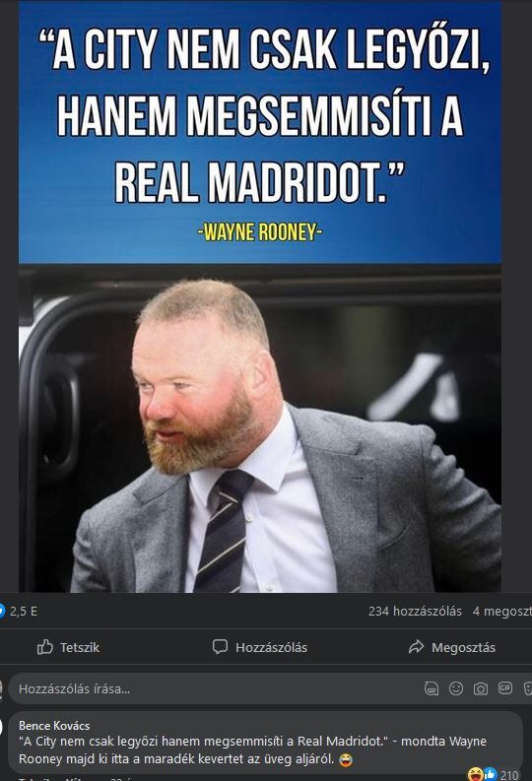Click the Megosztás button label
The image size is (532, 781).
point(463,647)
